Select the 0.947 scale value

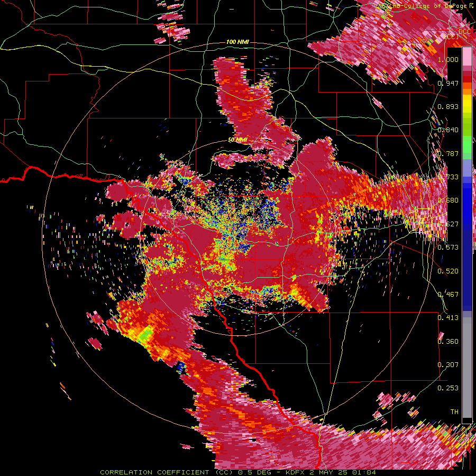point(448,83)
